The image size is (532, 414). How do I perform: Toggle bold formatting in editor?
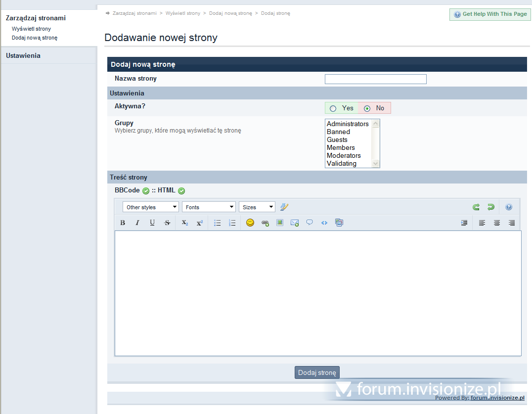(123, 223)
